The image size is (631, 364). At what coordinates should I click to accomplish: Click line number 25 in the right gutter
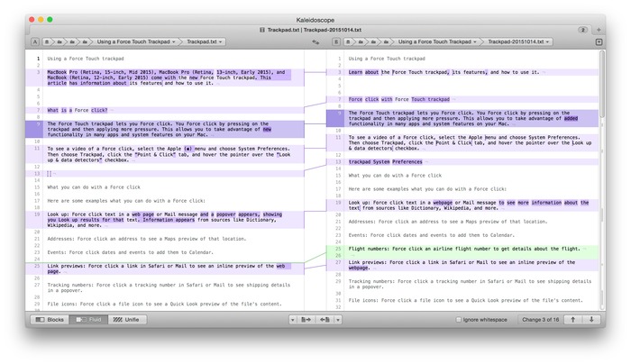click(338, 249)
